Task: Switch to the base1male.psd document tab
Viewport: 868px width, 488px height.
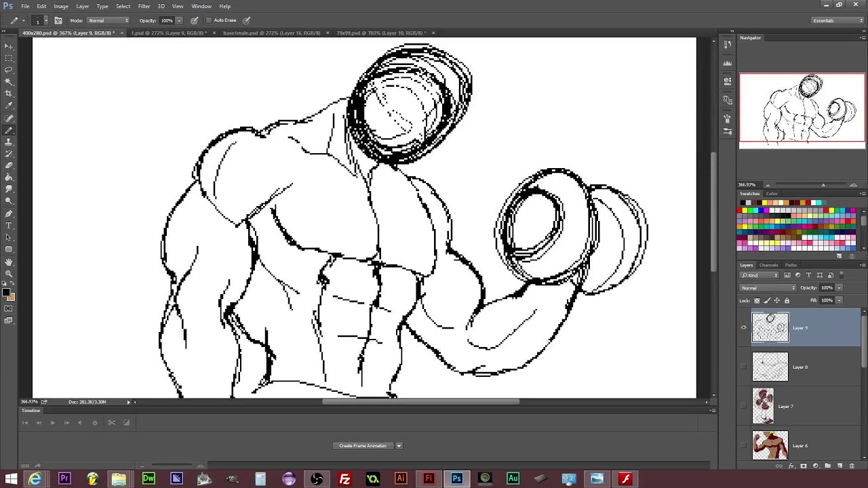Action: pos(271,33)
